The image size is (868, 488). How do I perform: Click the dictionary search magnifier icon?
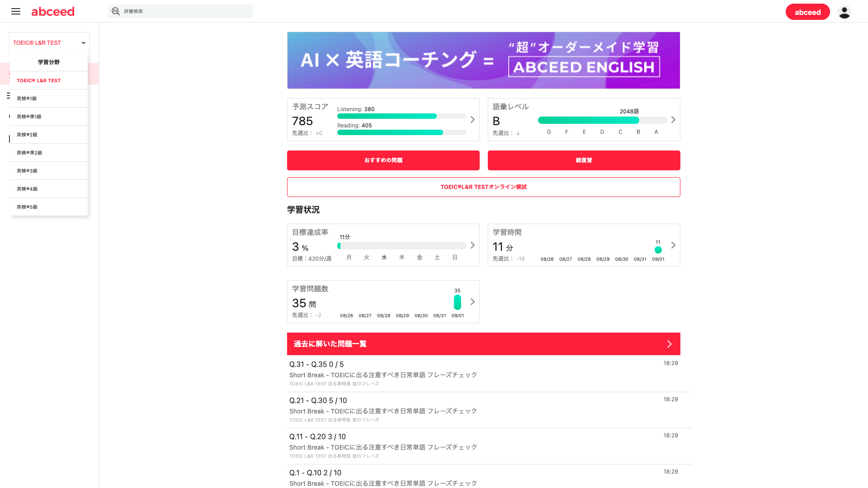[x=116, y=11]
